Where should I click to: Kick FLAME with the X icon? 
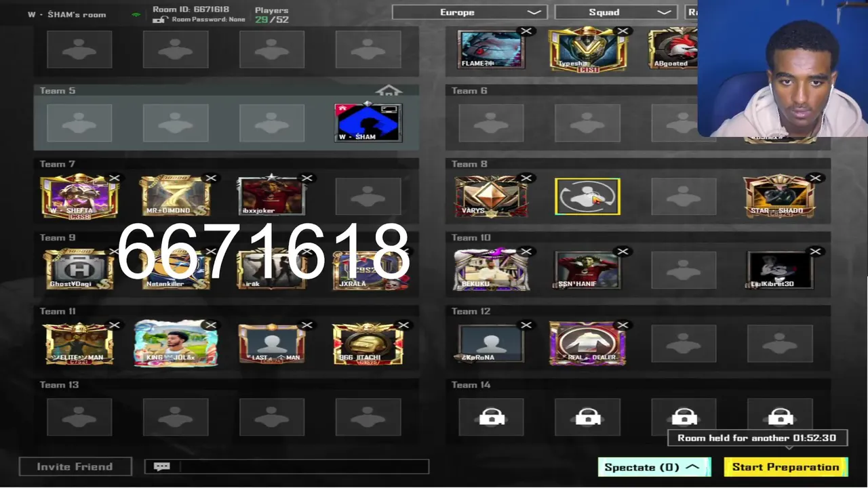(526, 31)
